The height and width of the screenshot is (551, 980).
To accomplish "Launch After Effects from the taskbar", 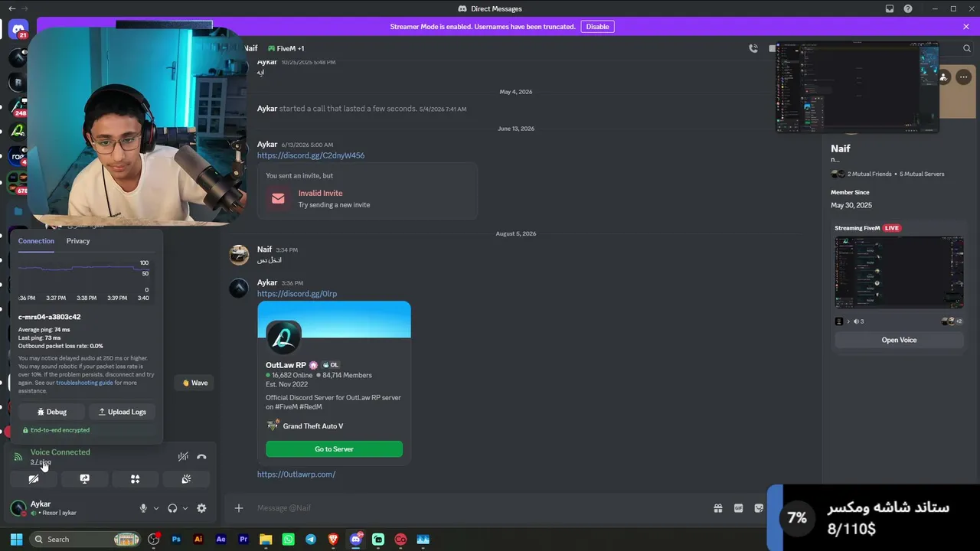I will [x=221, y=540].
